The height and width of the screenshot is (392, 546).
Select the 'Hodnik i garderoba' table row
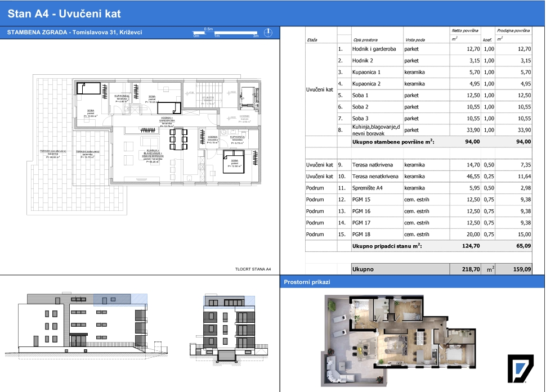point(419,49)
